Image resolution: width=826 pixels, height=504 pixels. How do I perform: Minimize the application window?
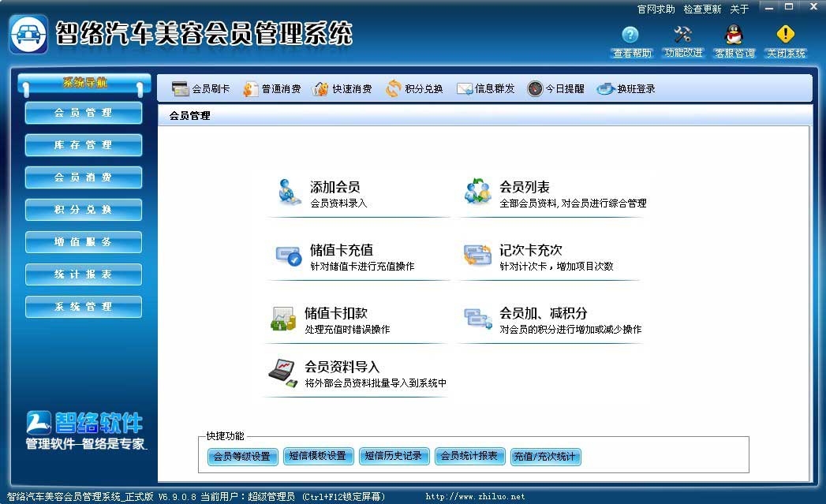pyautogui.click(x=770, y=7)
